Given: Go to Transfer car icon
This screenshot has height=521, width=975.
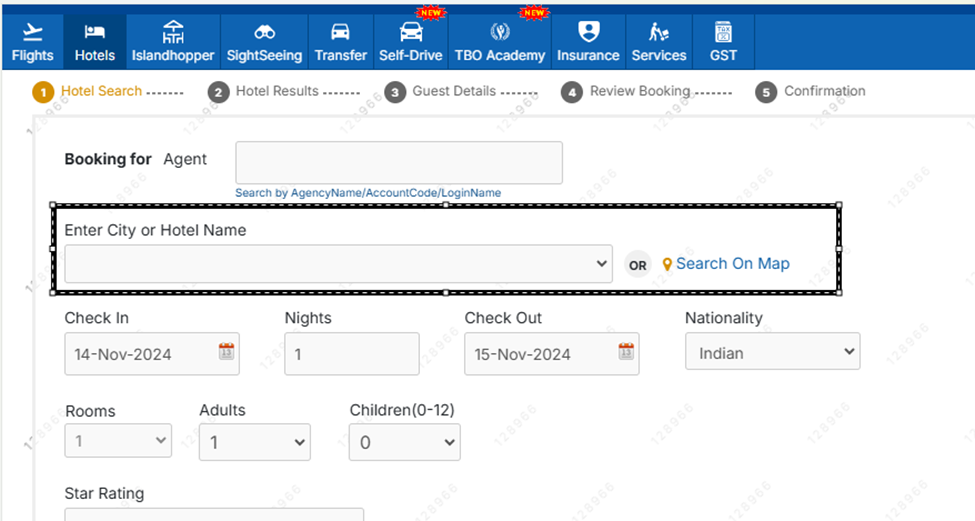Looking at the screenshot, I should (340, 32).
